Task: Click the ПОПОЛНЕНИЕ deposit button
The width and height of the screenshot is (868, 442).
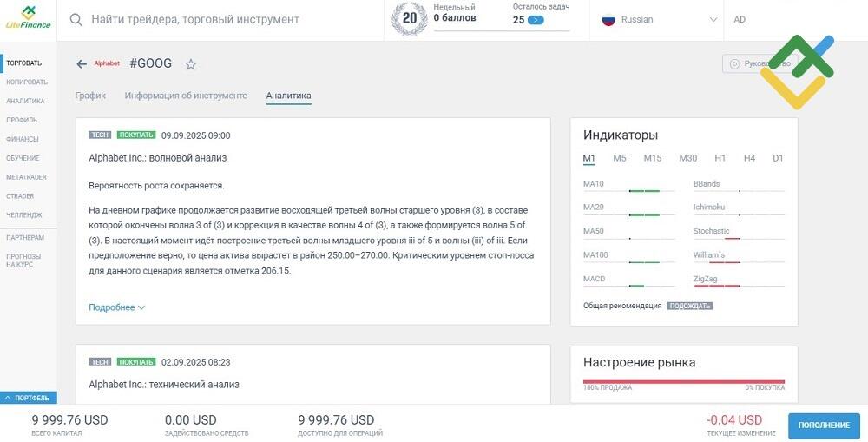Action: pos(824,426)
